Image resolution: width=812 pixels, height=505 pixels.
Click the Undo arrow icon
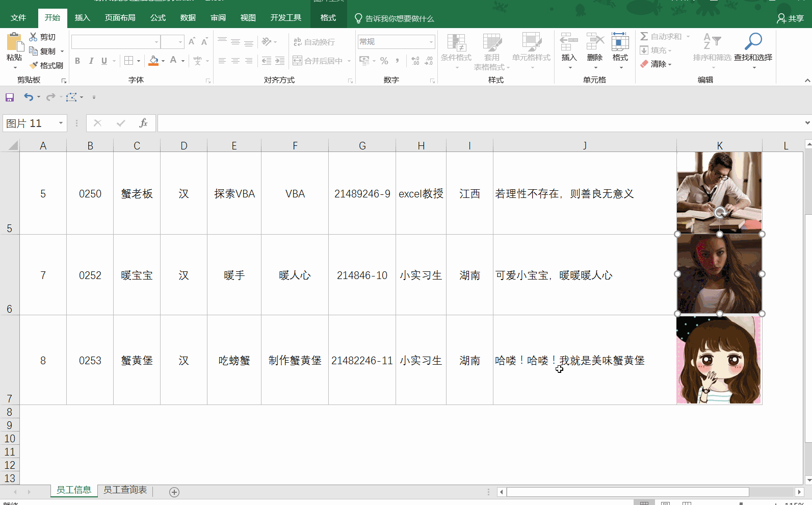[x=29, y=97]
